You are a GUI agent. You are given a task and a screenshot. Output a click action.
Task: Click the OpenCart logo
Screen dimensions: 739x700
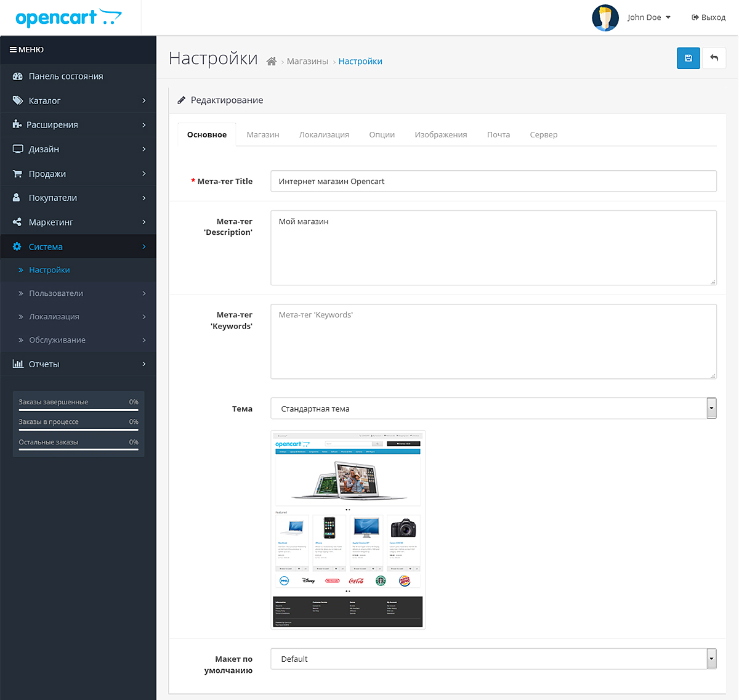(x=68, y=18)
